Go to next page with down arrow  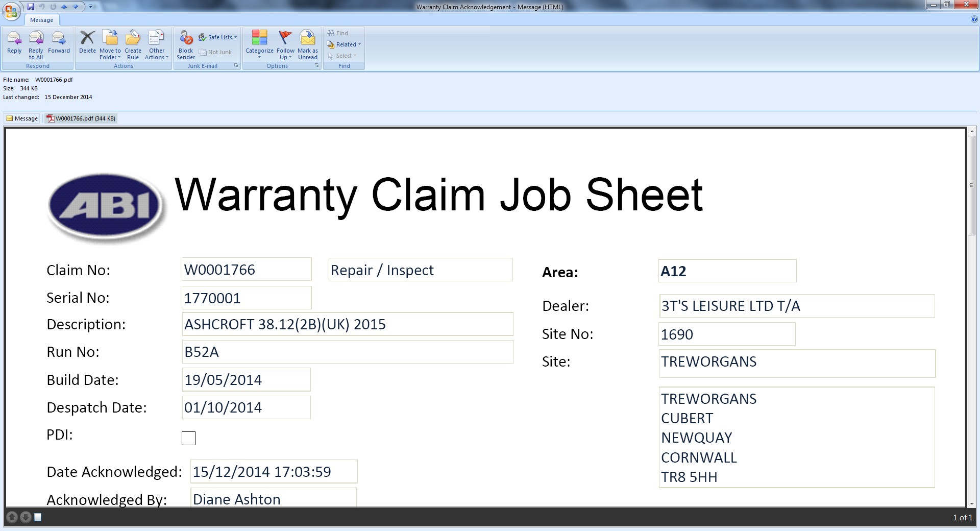point(25,517)
